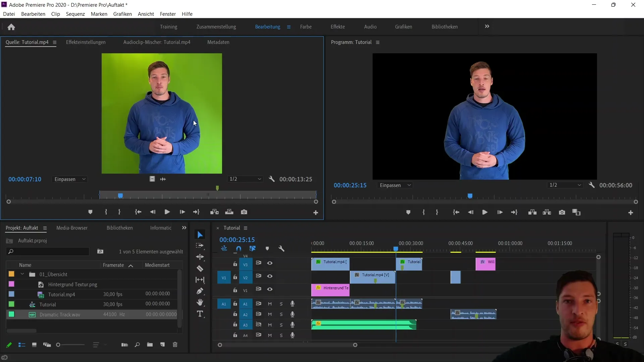Hide track V2 with eye icon
The image size is (644, 362).
pos(270,276)
